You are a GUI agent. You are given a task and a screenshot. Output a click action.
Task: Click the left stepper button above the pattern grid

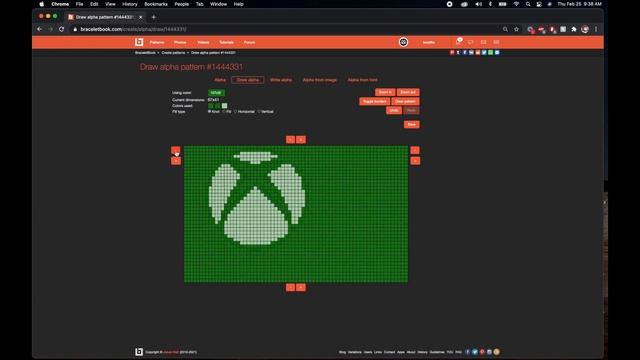point(290,140)
